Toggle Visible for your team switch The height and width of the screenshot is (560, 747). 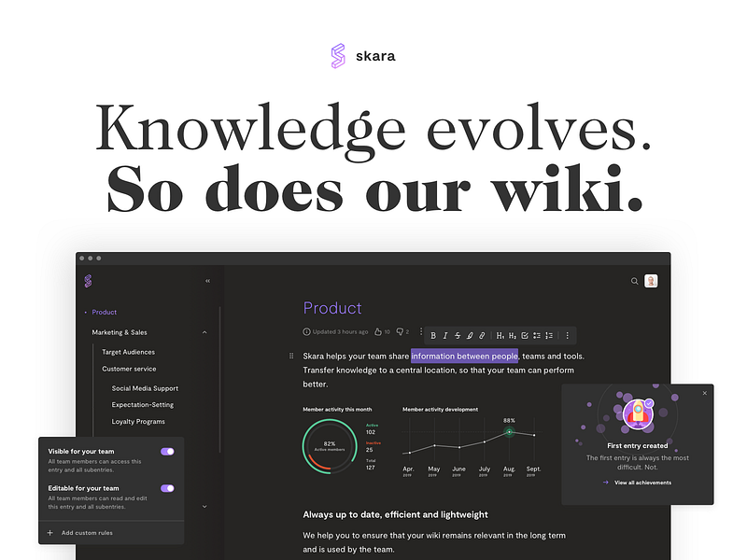click(167, 452)
